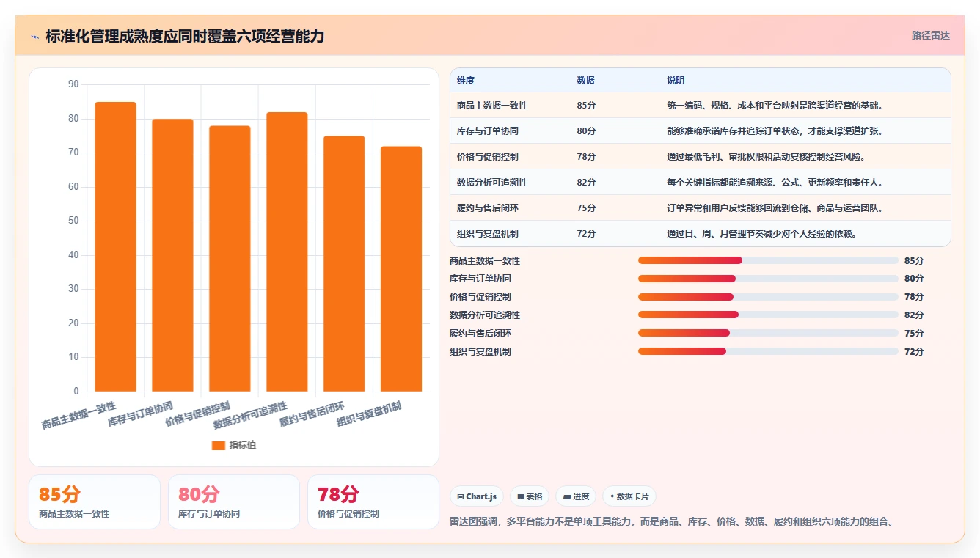The width and height of the screenshot is (980, 558).
Task: Open the 85分 商品主数据一致性 data card
Action: 95,502
